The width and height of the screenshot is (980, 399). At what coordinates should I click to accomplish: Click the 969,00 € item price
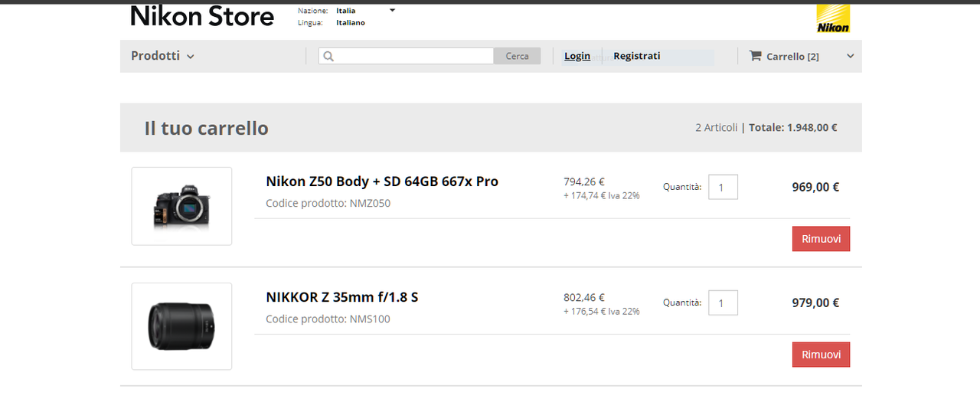point(815,187)
